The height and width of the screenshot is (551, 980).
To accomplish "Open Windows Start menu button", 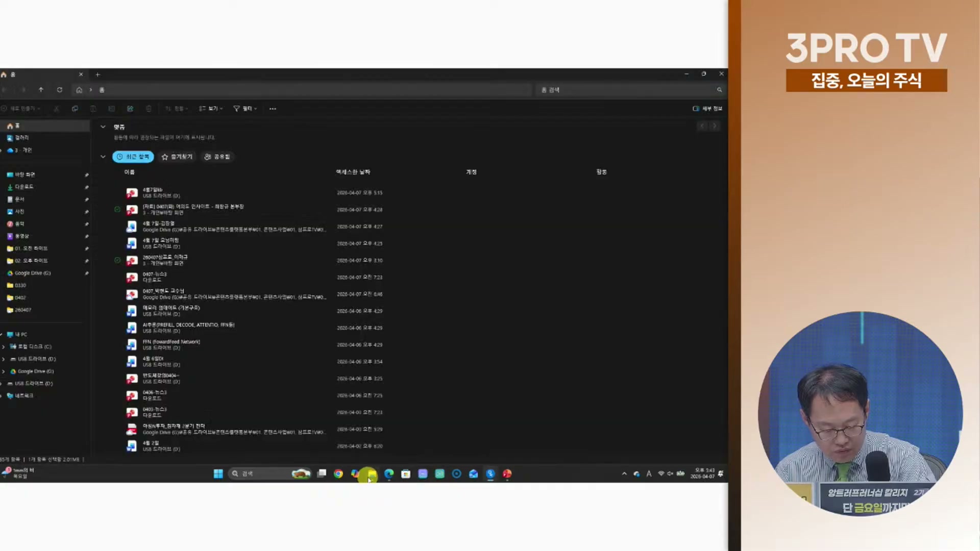I will point(218,474).
